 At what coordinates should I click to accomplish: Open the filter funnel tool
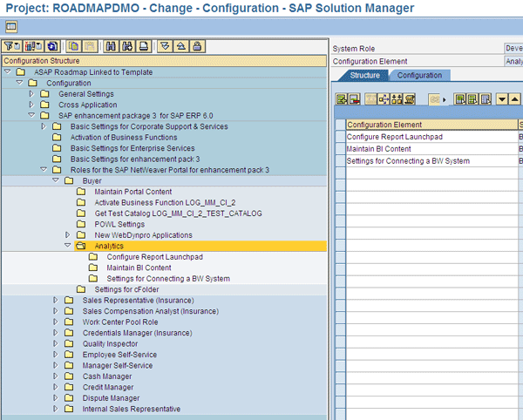coord(12,46)
